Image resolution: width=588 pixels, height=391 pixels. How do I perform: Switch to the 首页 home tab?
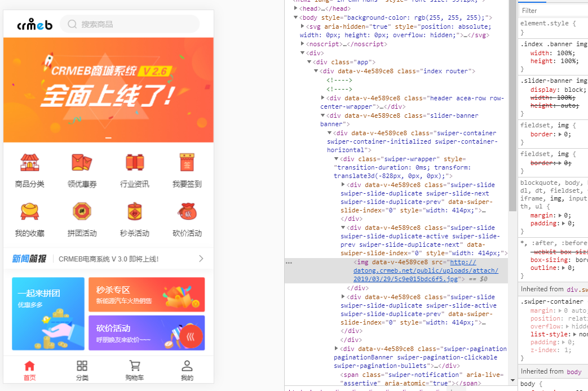pyautogui.click(x=30, y=370)
